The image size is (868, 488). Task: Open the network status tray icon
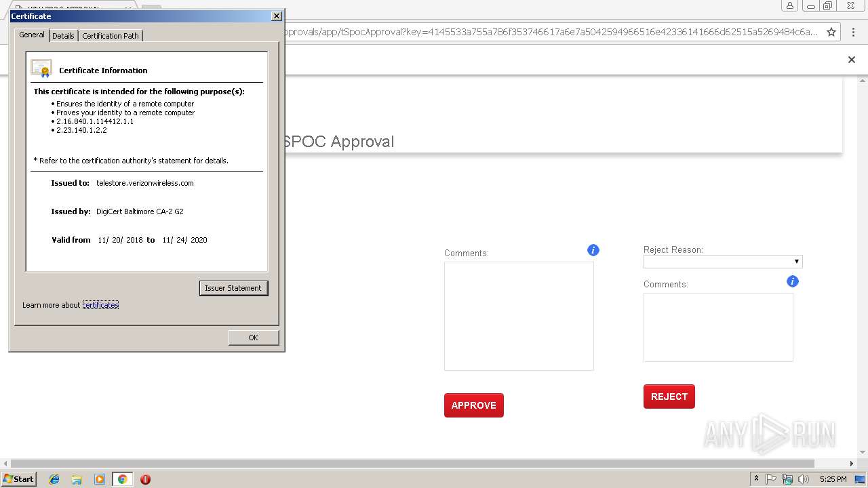[x=787, y=479]
